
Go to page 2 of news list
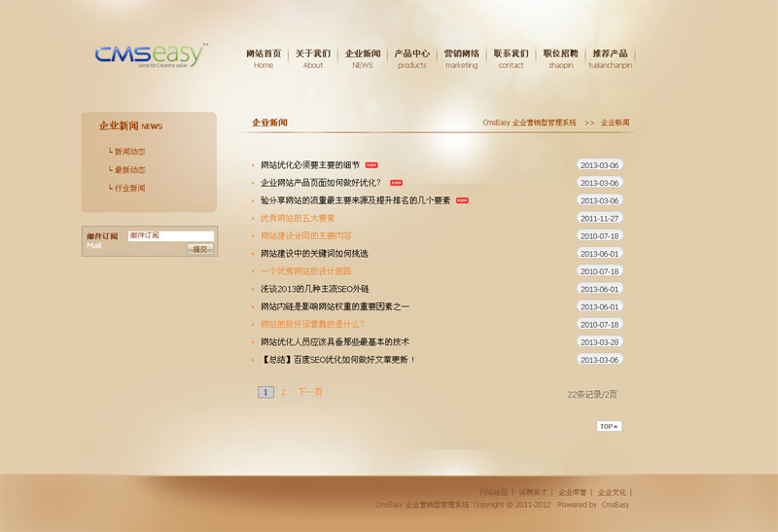tap(283, 392)
